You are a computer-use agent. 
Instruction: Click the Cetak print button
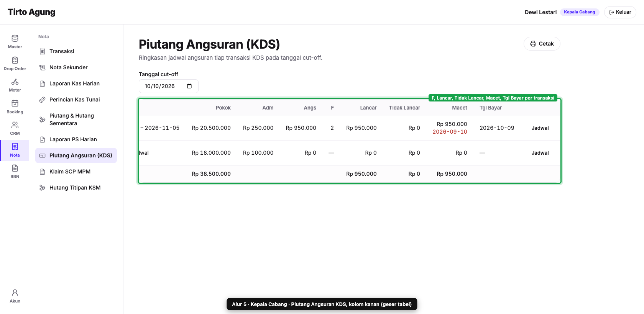click(x=542, y=44)
